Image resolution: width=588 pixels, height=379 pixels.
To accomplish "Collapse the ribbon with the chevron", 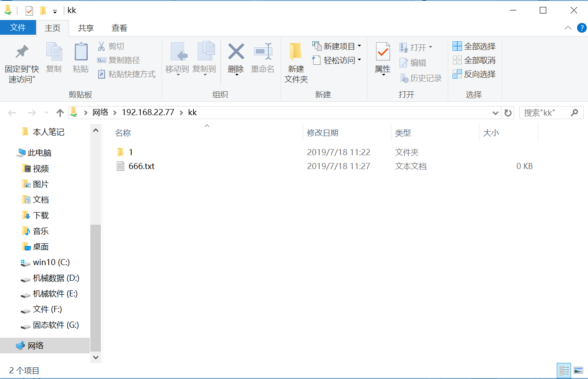I will point(568,28).
